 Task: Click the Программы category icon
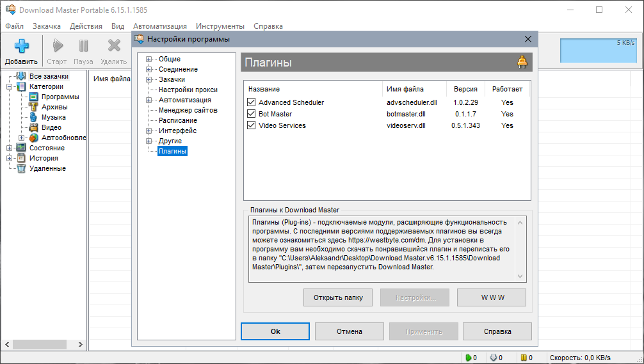tap(34, 97)
